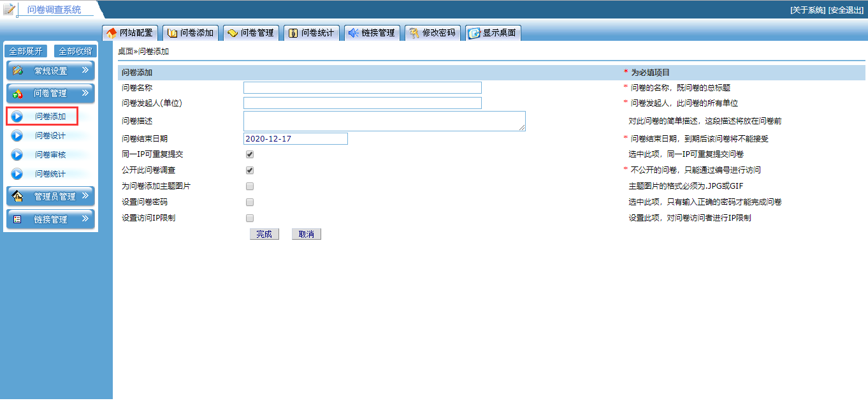868x417 pixels.
Task: Click the 取消 button
Action: [x=307, y=234]
